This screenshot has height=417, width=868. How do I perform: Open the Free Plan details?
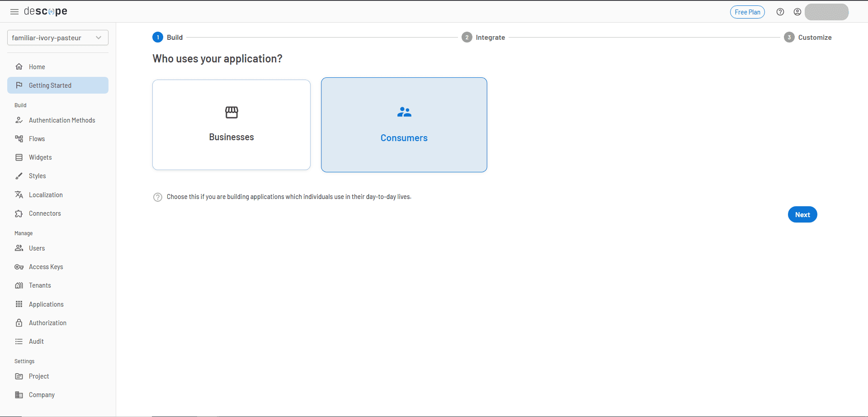pos(747,12)
